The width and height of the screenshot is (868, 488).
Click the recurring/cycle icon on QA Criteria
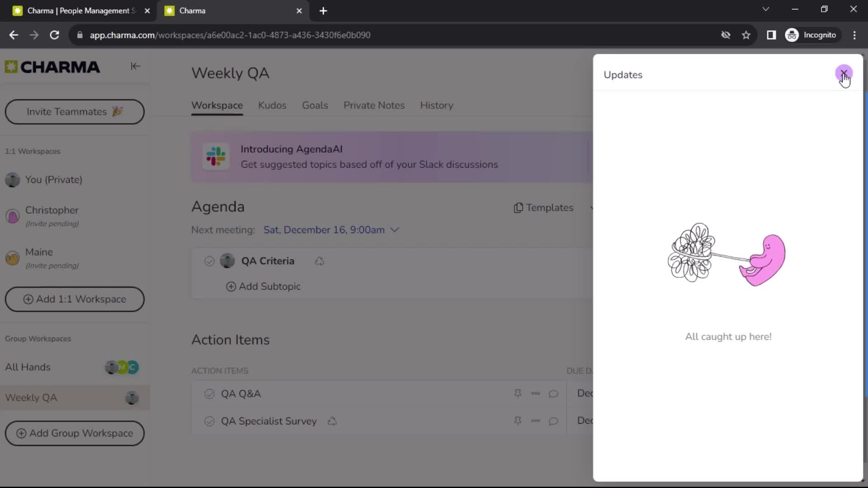tap(320, 261)
